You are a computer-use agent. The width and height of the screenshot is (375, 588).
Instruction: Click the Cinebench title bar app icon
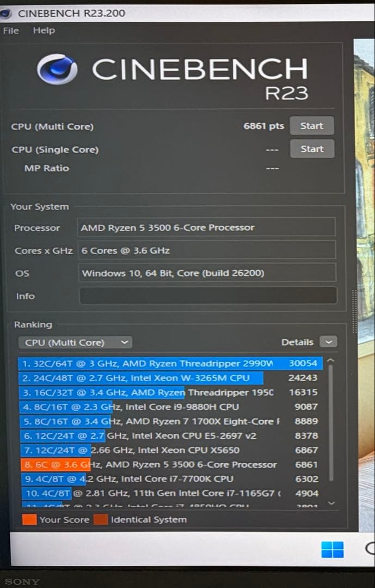[6, 14]
